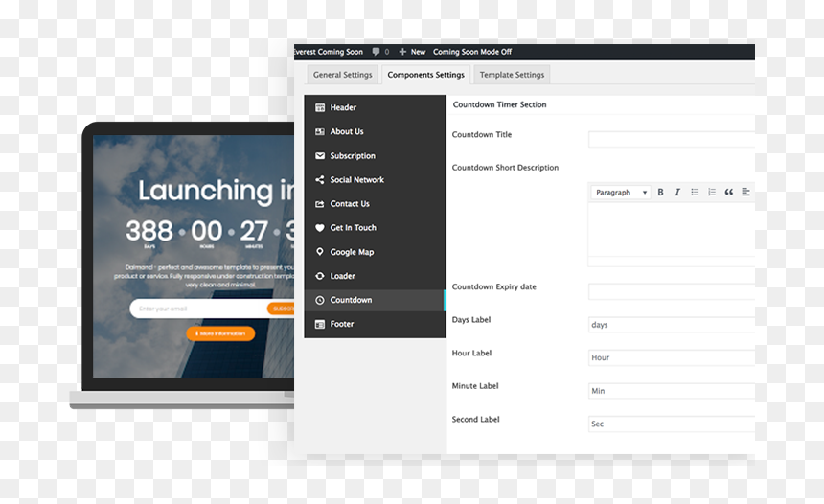The height and width of the screenshot is (504, 824).
Task: Click the Header layout icon
Action: (319, 107)
